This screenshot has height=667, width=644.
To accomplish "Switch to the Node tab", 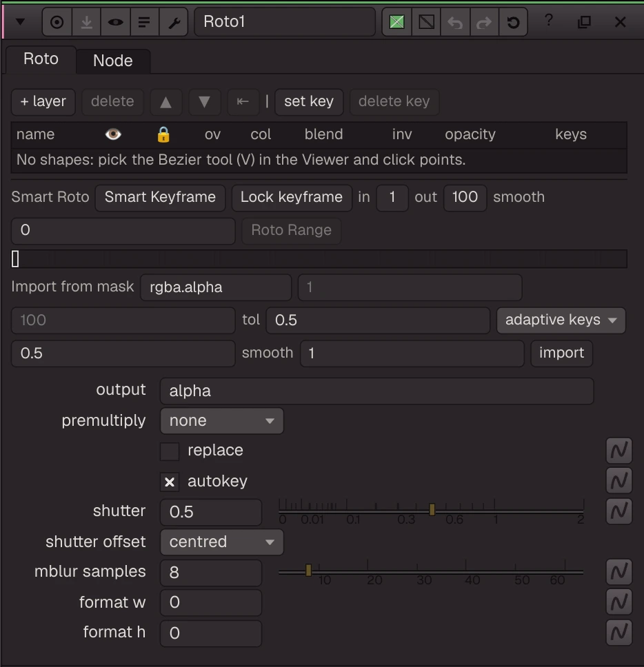I will pos(113,61).
